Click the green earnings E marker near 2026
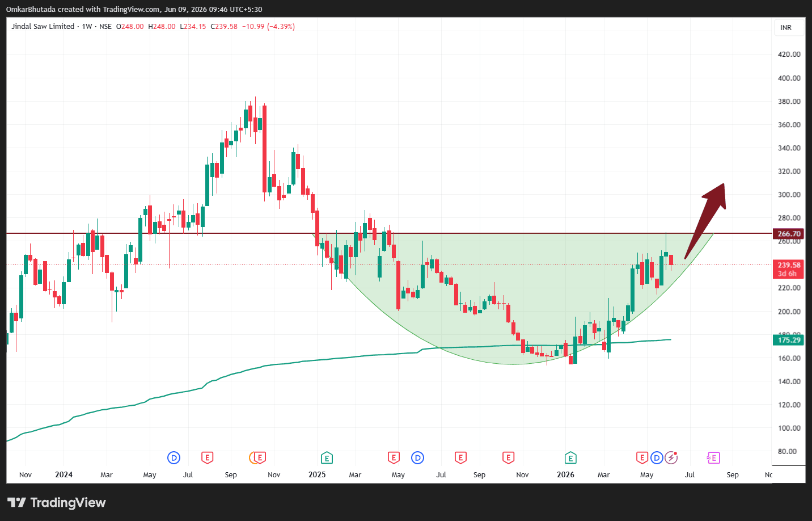 pyautogui.click(x=570, y=457)
